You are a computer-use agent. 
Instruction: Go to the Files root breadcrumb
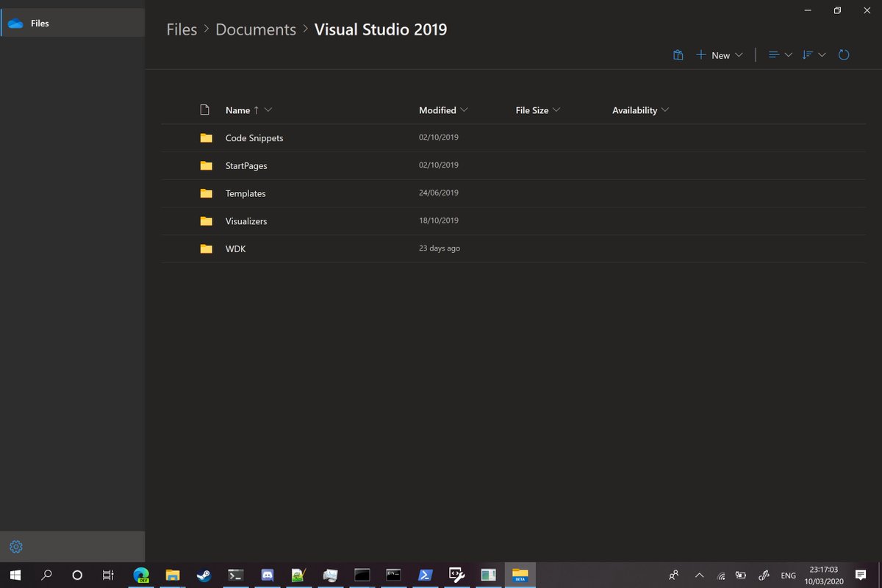click(x=182, y=29)
